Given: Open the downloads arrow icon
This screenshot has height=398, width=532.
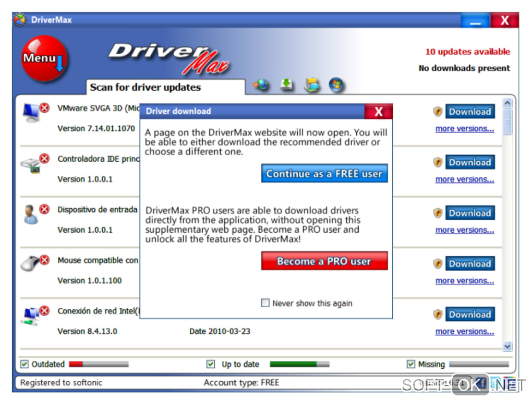Looking at the screenshot, I should [287, 85].
